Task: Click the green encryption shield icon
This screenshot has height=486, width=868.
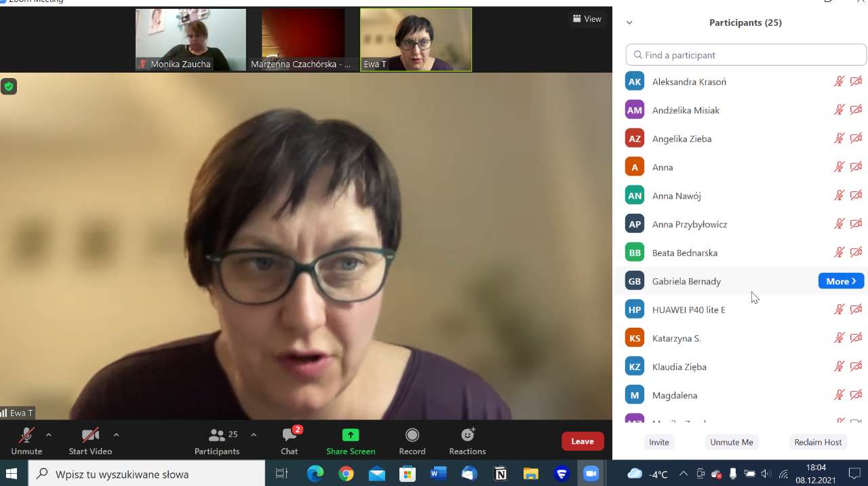Action: 9,86
